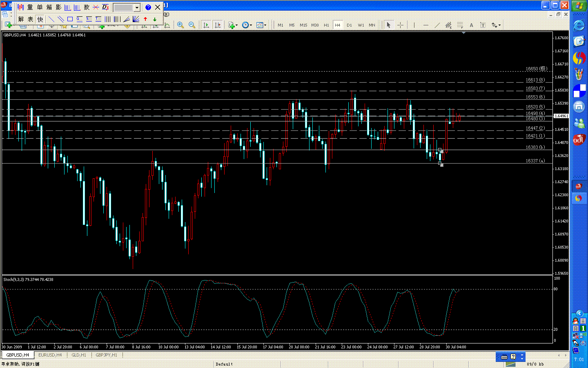The image size is (588, 368).
Task: Open the chart templates dropdown
Action: [x=261, y=25]
